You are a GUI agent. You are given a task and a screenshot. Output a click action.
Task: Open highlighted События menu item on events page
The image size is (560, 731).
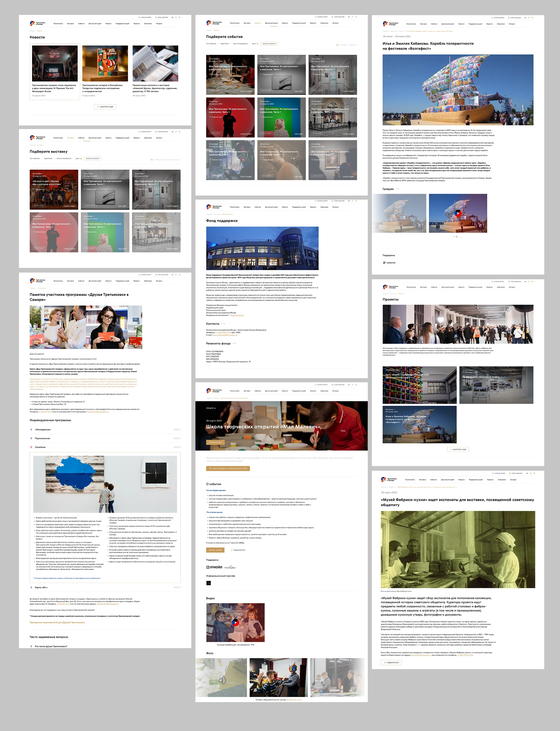[258, 23]
